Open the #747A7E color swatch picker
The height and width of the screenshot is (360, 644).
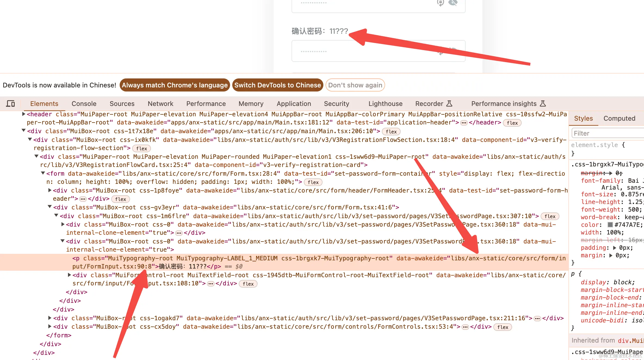[610, 225]
